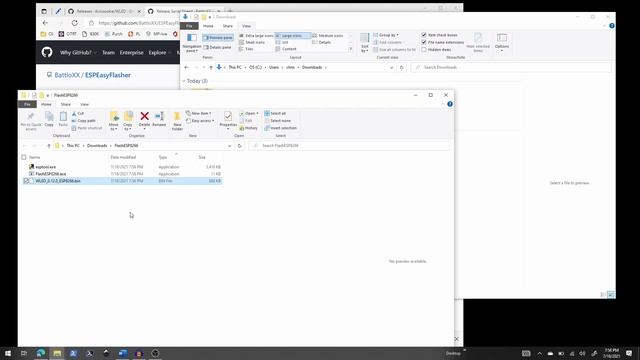Click History in the Open group
The width and height of the screenshot is (640, 360).
click(x=249, y=128)
